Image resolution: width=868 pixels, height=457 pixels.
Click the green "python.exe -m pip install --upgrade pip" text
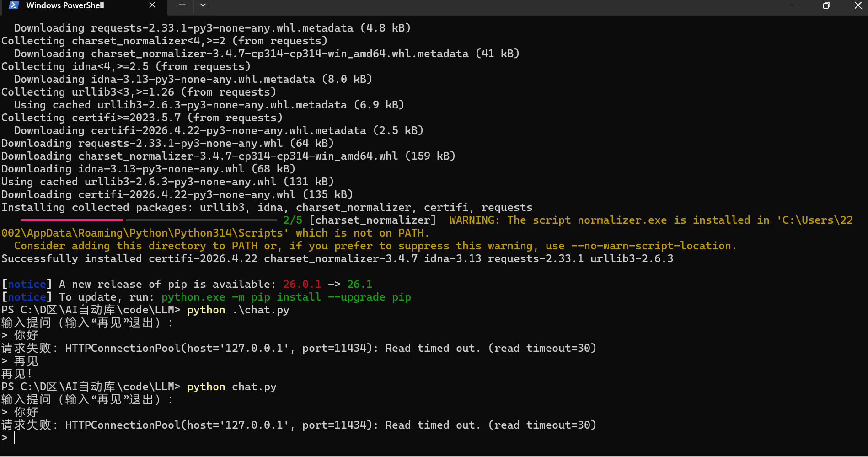(x=286, y=297)
